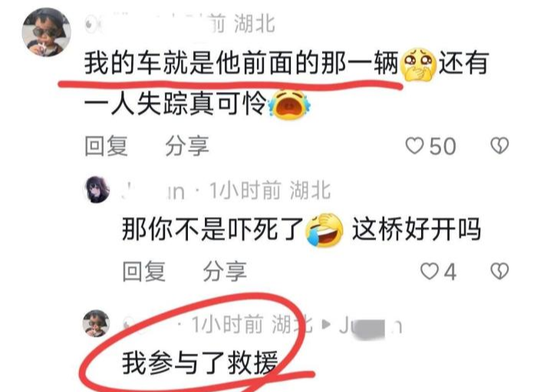Select the 我参与了救援 comment text
537x392 pixels.
tap(199, 364)
